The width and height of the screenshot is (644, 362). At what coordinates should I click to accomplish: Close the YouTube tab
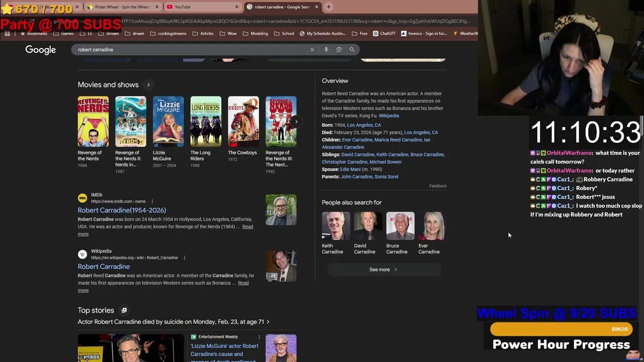236,7
